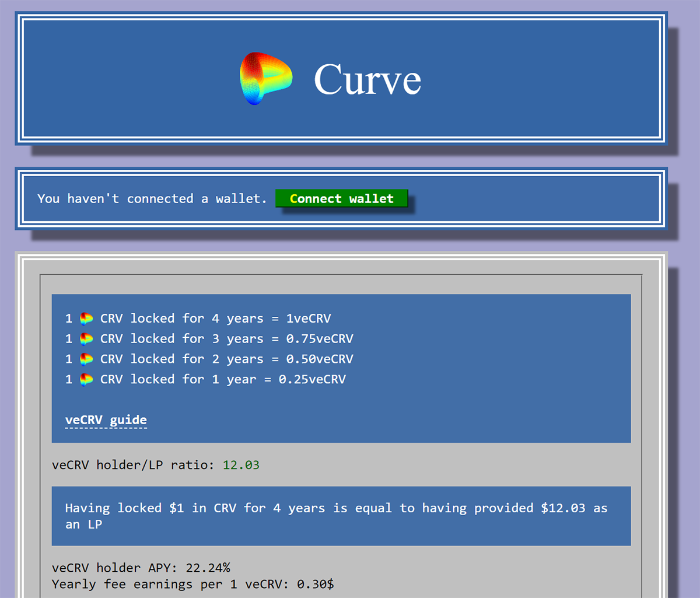Click the 'veCRV holder APY: 22.24%' line
Viewport: 700px width, 598px height.
pos(141,568)
